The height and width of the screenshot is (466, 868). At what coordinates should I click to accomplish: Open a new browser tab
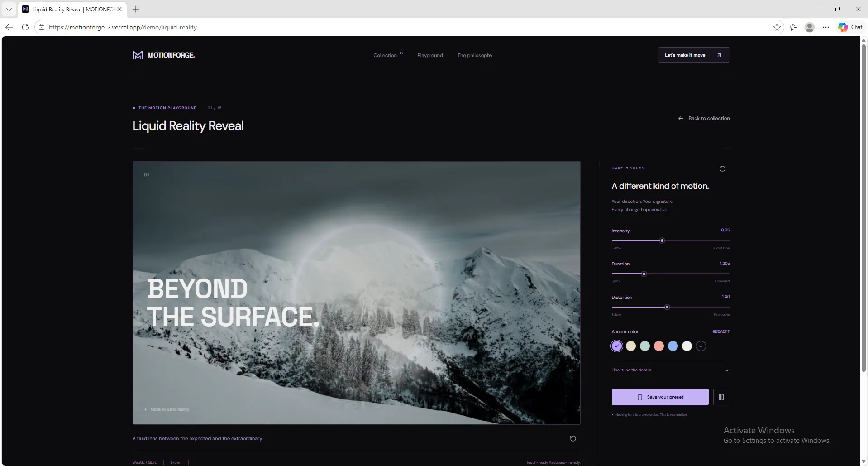136,9
